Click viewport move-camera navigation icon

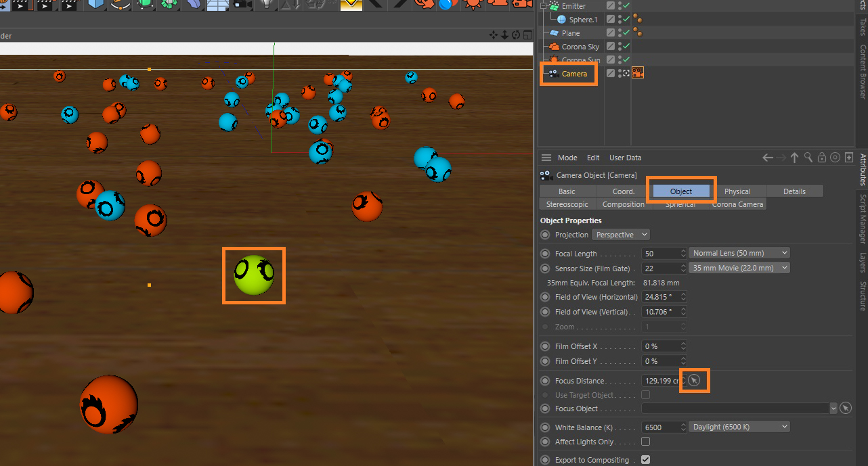click(x=494, y=35)
